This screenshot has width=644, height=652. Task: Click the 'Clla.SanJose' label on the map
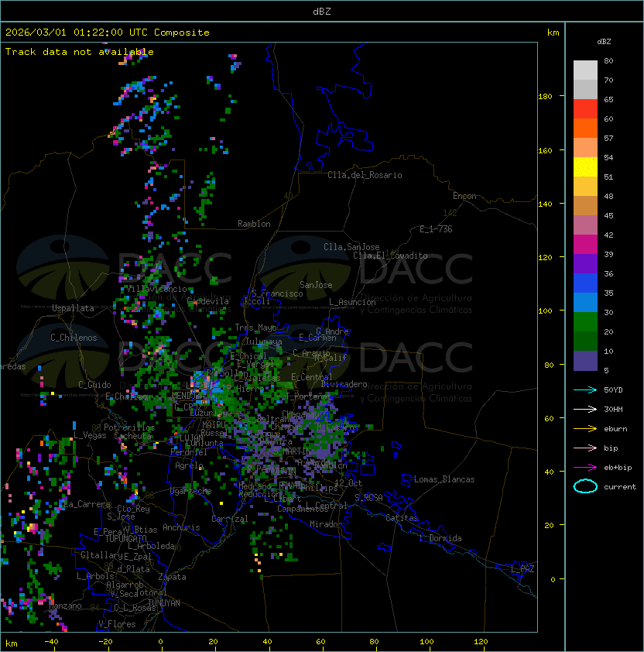351,247
